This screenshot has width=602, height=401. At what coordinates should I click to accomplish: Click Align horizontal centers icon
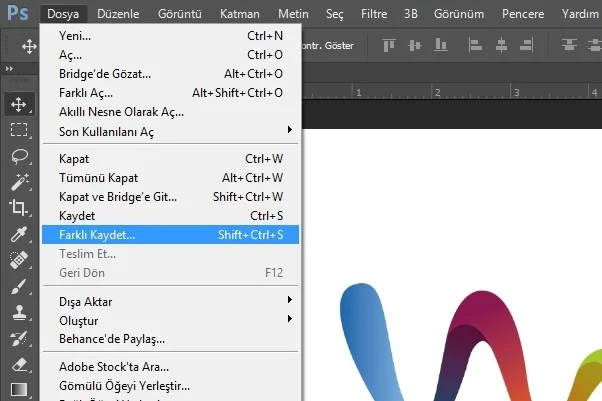tap(501, 45)
